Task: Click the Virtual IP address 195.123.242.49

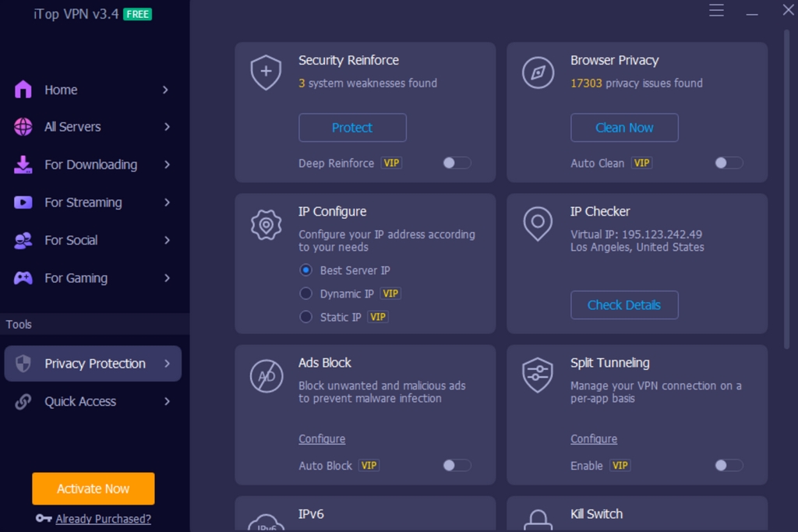Action: 662,234
